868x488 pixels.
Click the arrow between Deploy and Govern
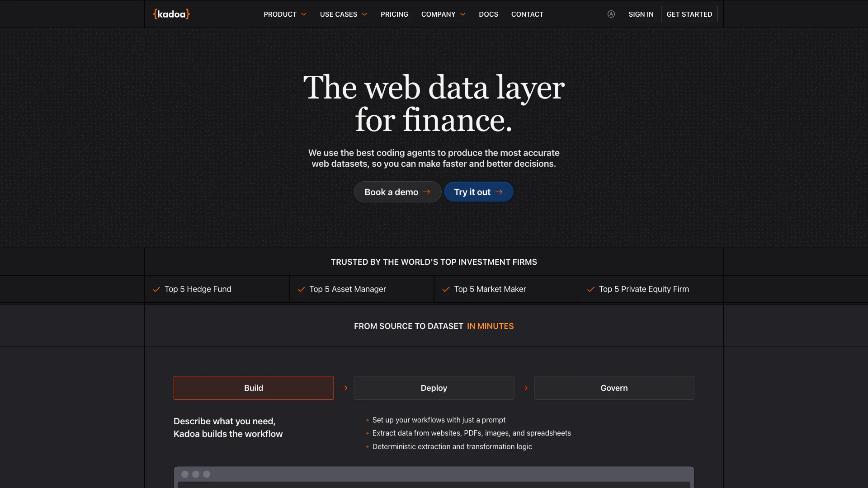(x=524, y=388)
